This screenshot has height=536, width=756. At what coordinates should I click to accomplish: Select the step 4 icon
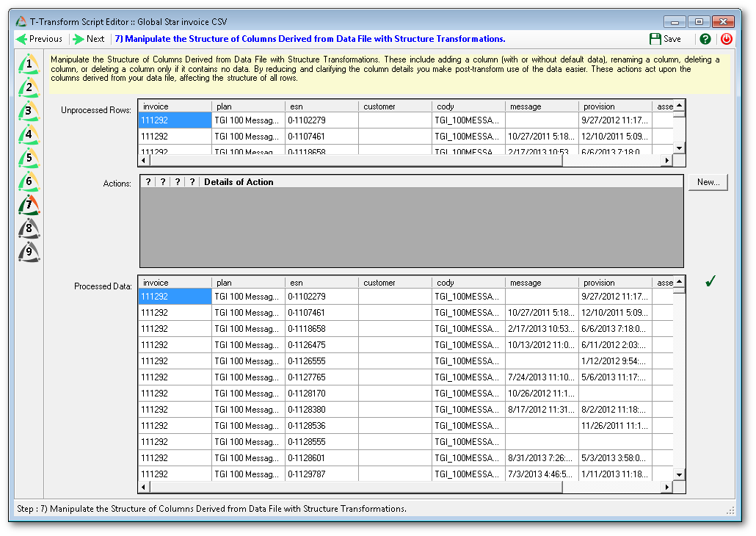point(29,134)
